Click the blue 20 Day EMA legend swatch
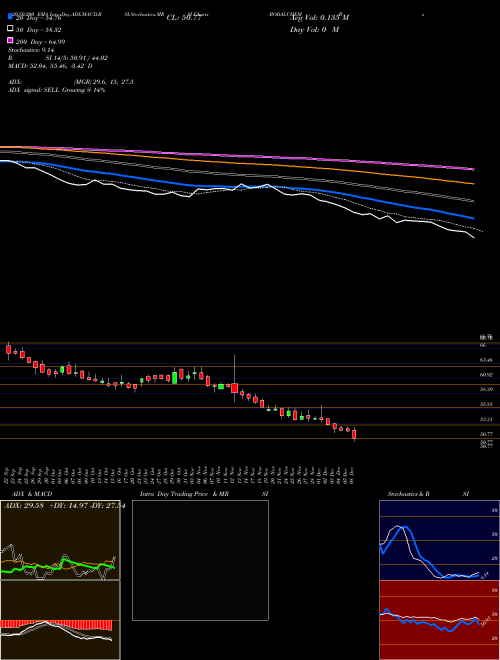 click(x=10, y=17)
